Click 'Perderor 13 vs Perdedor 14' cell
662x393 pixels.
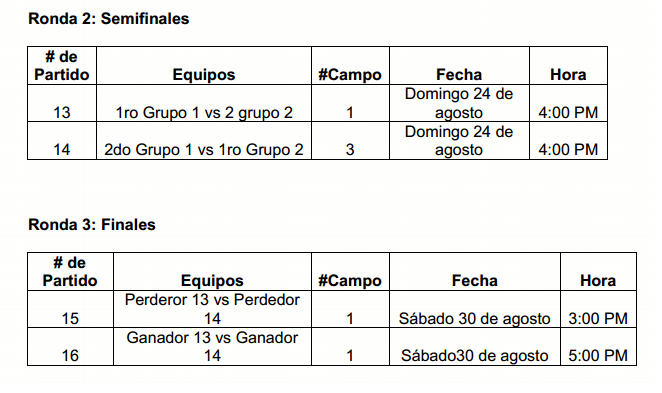click(x=212, y=309)
